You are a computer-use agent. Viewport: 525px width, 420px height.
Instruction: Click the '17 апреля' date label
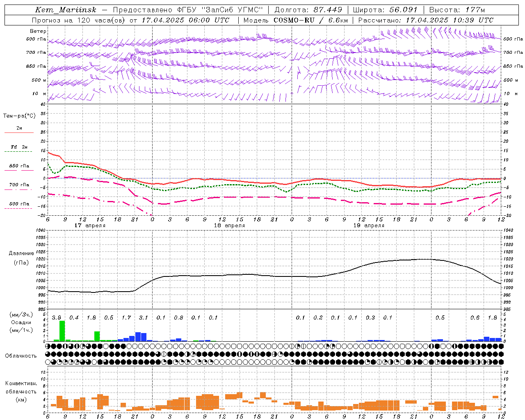[90, 226]
